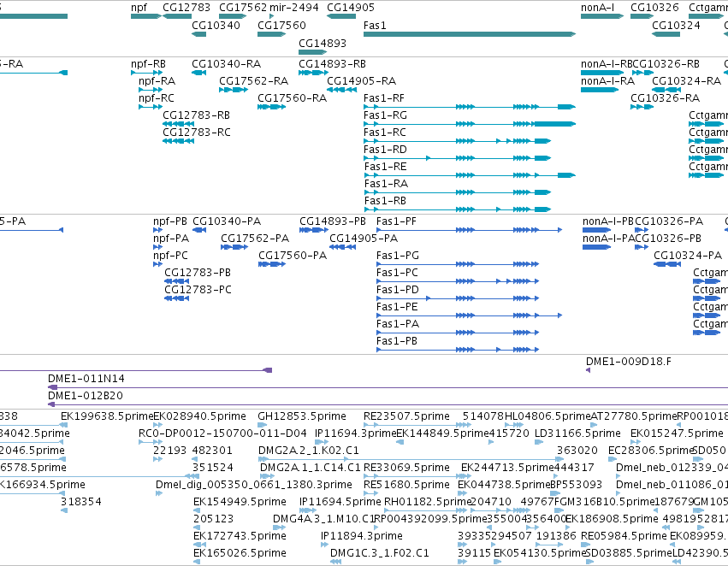Click the mir-2494 gene label

tap(294, 8)
